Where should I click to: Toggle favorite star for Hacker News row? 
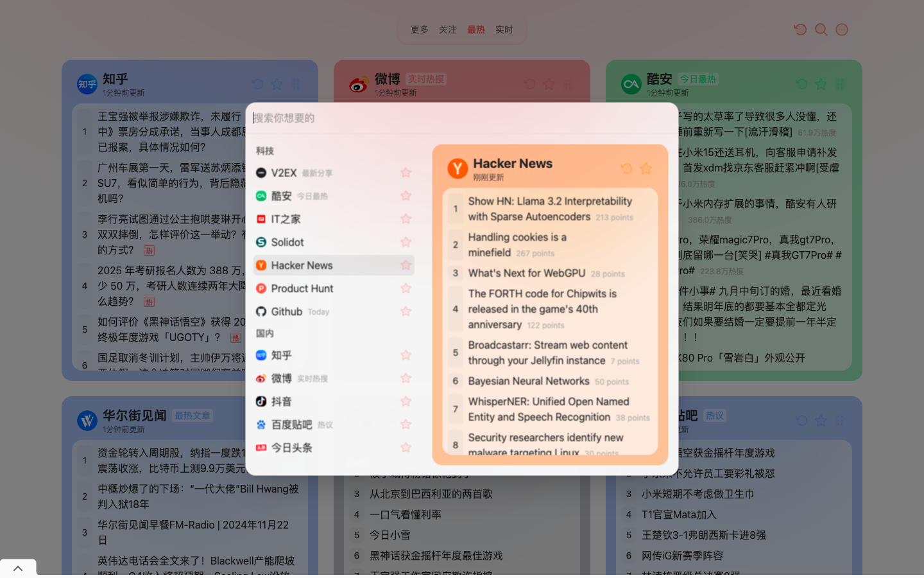(x=406, y=265)
